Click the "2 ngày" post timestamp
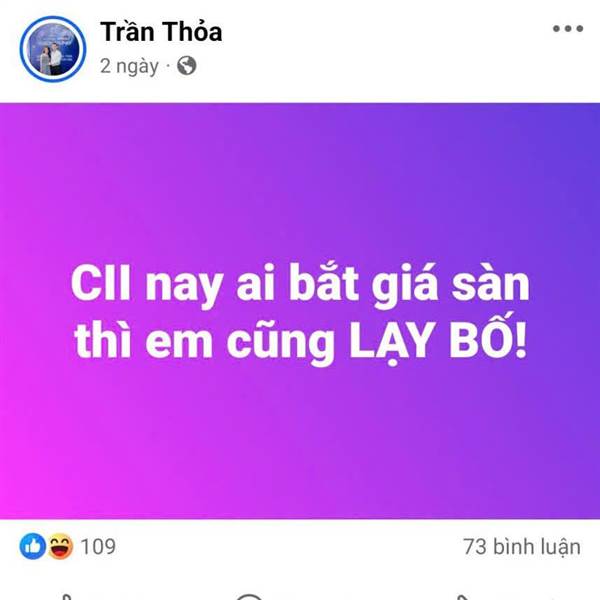The width and height of the screenshot is (600, 600). point(129,67)
